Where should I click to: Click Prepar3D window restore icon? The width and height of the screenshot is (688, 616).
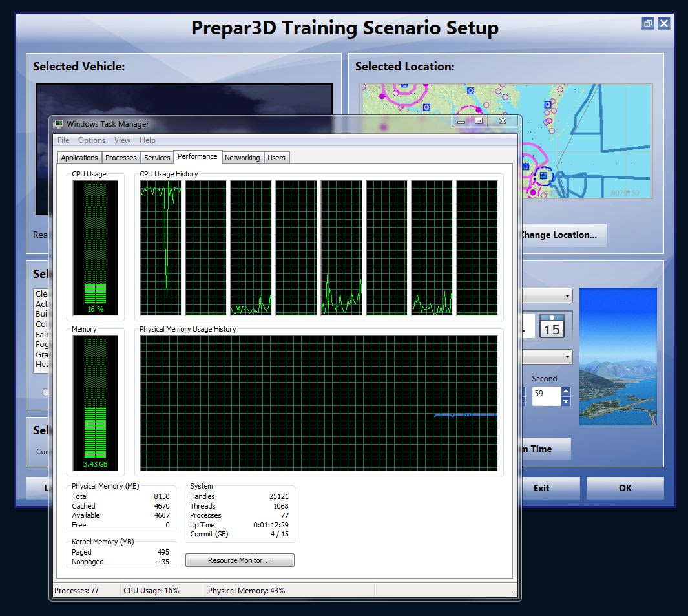coord(648,23)
